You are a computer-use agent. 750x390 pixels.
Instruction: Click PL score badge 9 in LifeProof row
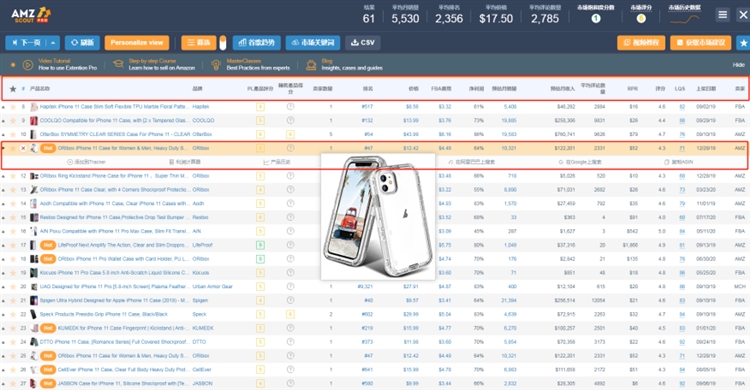pyautogui.click(x=260, y=245)
